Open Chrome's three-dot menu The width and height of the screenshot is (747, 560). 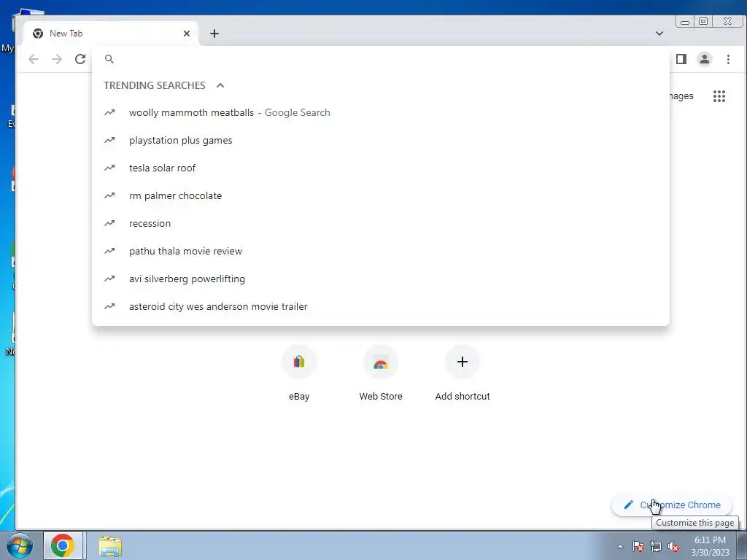(x=728, y=59)
